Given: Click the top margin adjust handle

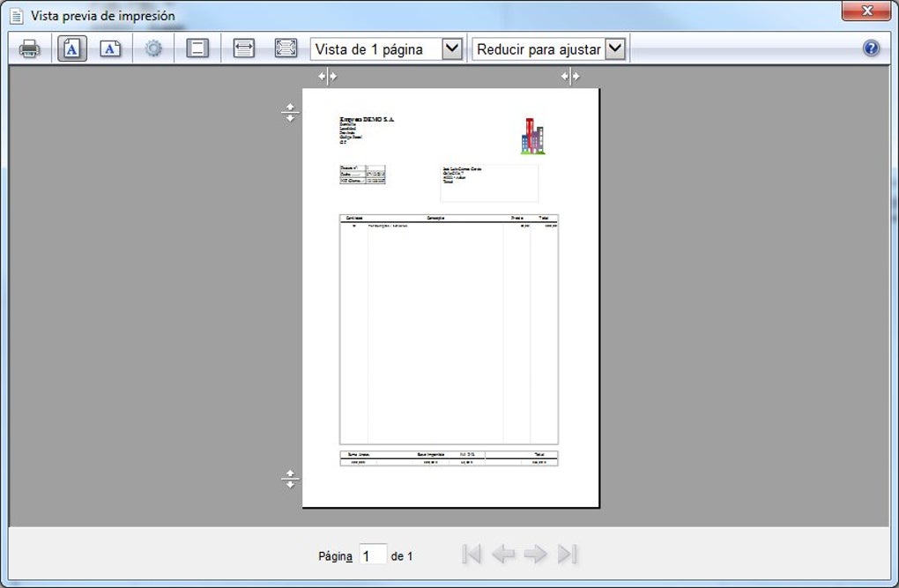Looking at the screenshot, I should click(x=290, y=113).
